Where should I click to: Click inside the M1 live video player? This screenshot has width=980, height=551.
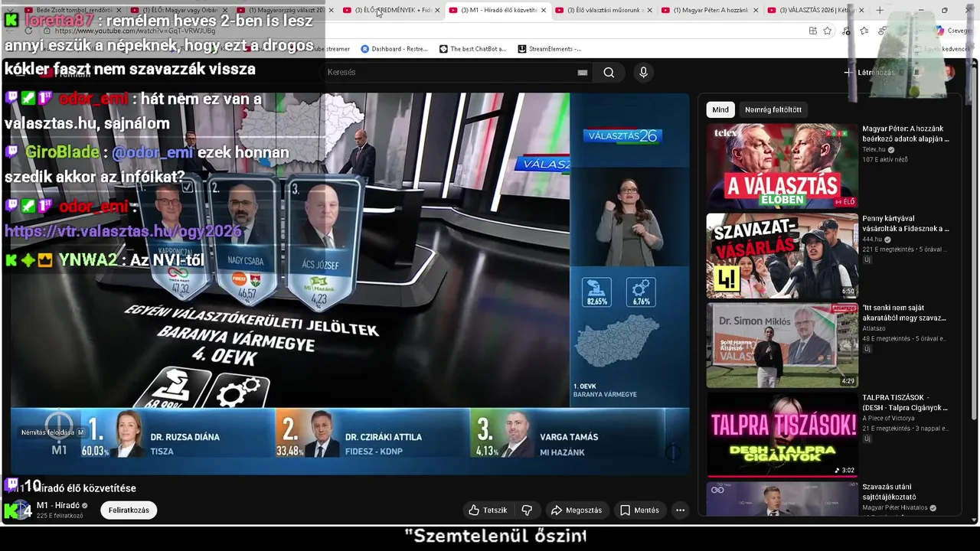tap(349, 283)
